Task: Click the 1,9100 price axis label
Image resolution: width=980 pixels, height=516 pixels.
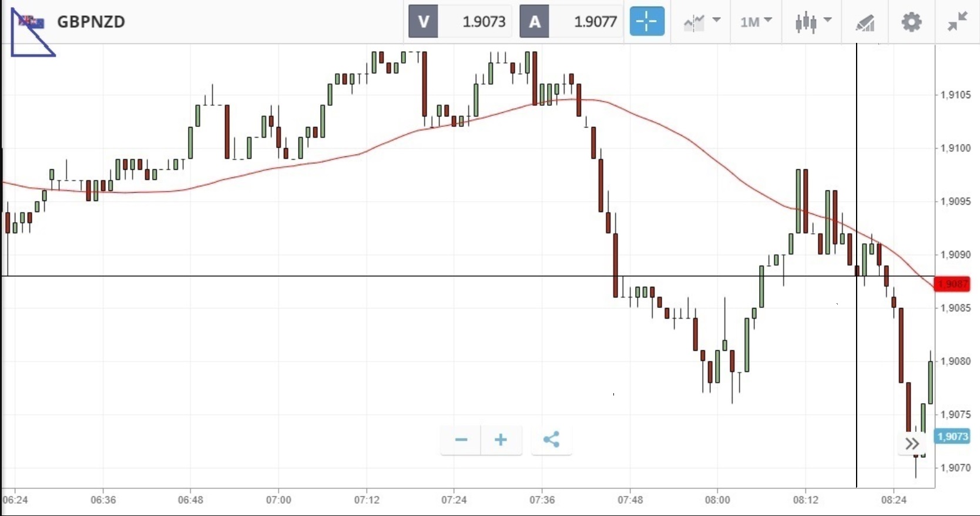Action: 955,148
